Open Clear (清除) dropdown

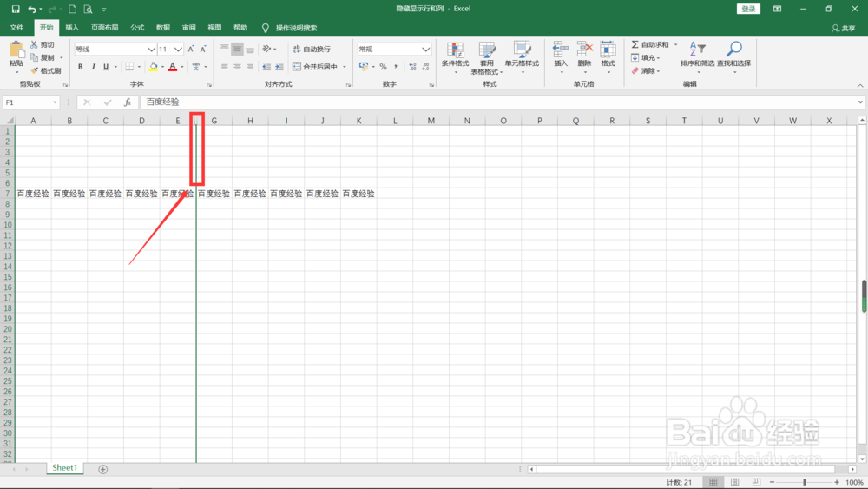[x=646, y=71]
